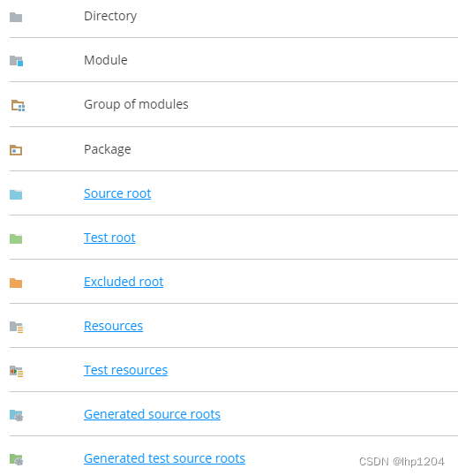Open the Generated source roots link

pyautogui.click(x=153, y=414)
